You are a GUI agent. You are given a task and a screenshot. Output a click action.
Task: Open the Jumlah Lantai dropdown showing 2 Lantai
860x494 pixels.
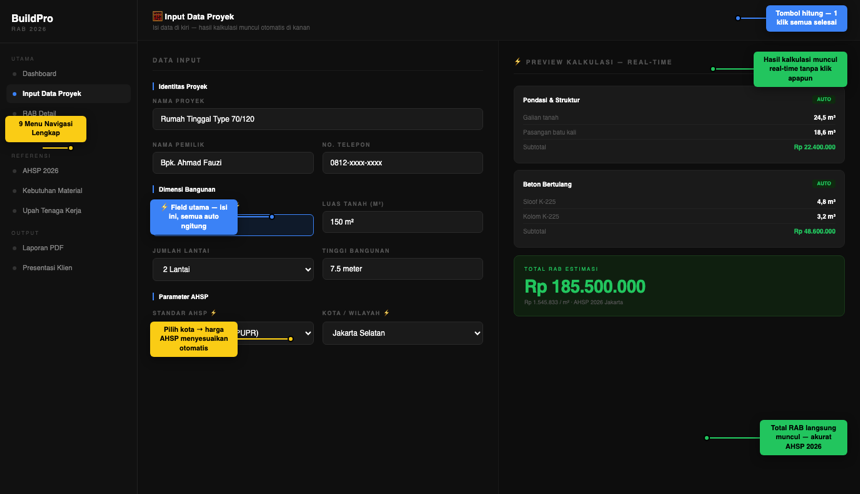[x=233, y=269]
